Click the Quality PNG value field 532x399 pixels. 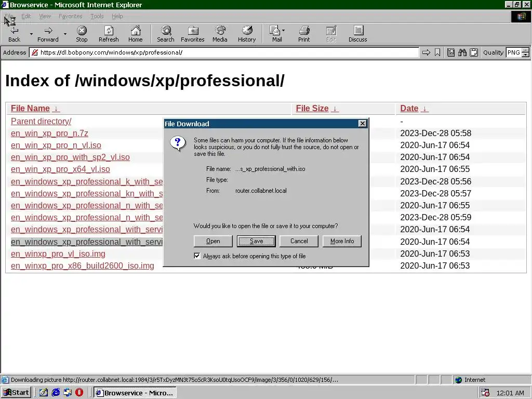(514, 52)
